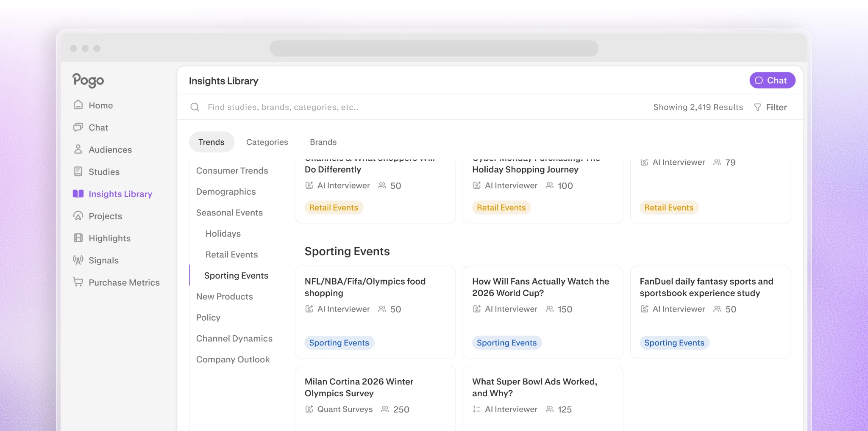Click the Filter funnel icon

pos(758,107)
